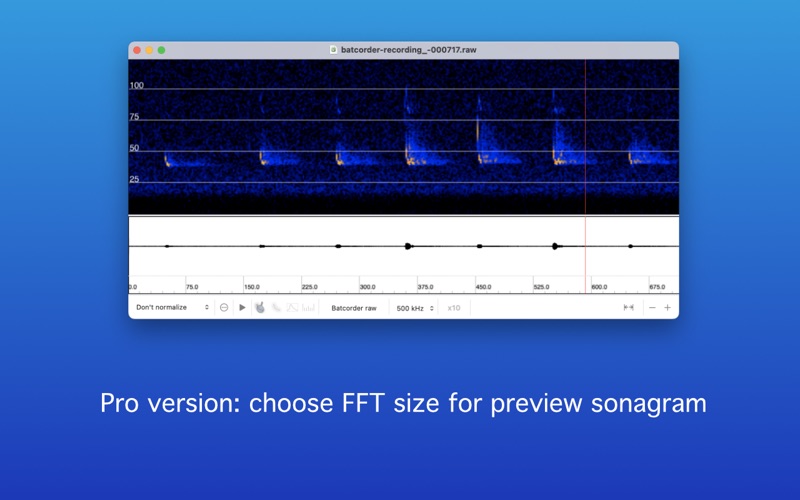The image size is (800, 500).
Task: Click the 675.0 mark on time ruler
Action: pyautogui.click(x=657, y=287)
